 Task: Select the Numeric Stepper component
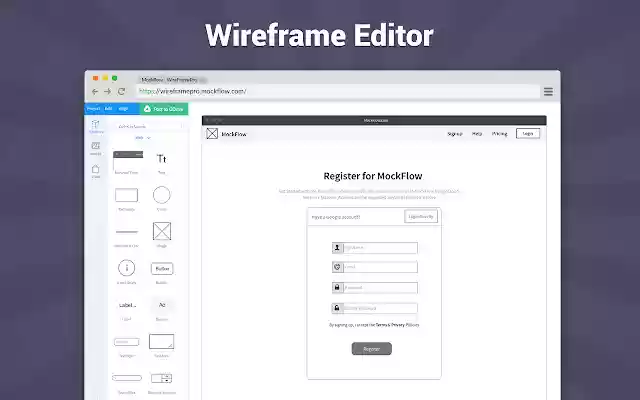pyautogui.click(x=162, y=382)
